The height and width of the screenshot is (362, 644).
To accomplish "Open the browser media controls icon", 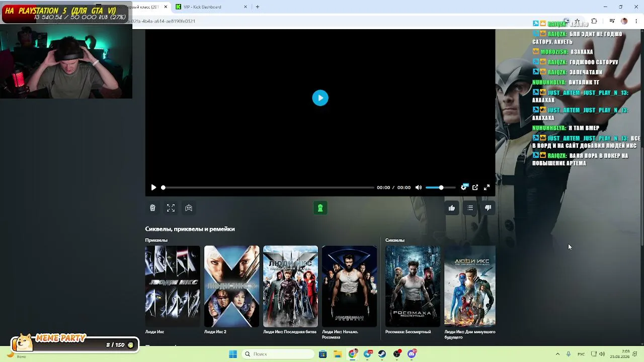I will tap(612, 21).
